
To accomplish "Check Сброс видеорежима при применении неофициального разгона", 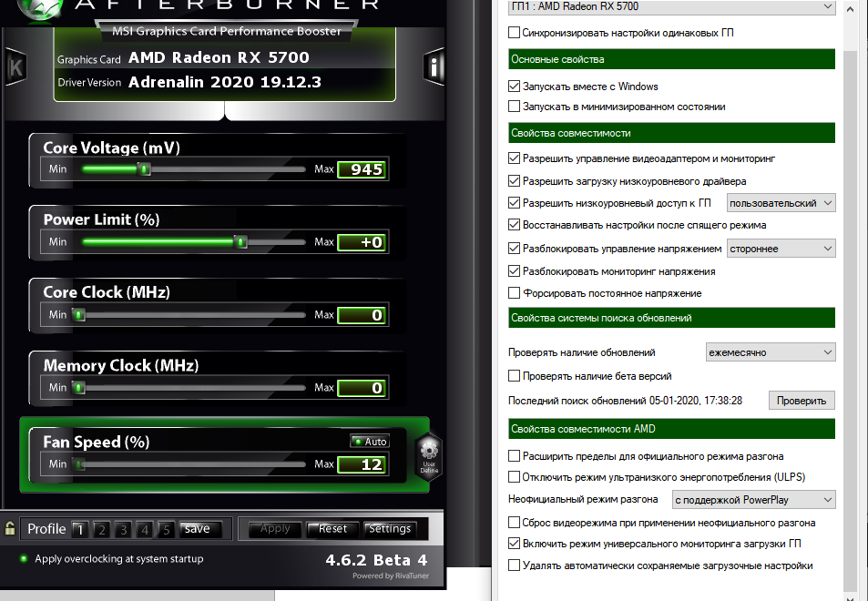I will pyautogui.click(x=514, y=523).
